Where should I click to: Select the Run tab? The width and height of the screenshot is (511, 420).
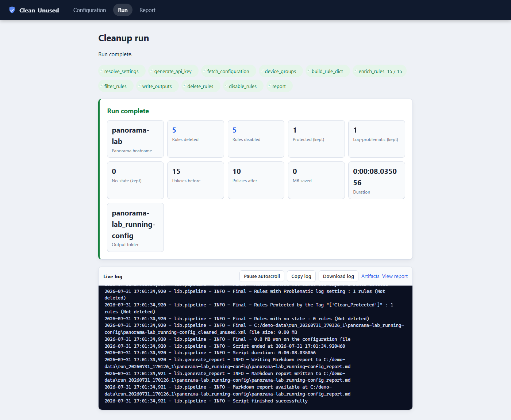[x=123, y=10]
